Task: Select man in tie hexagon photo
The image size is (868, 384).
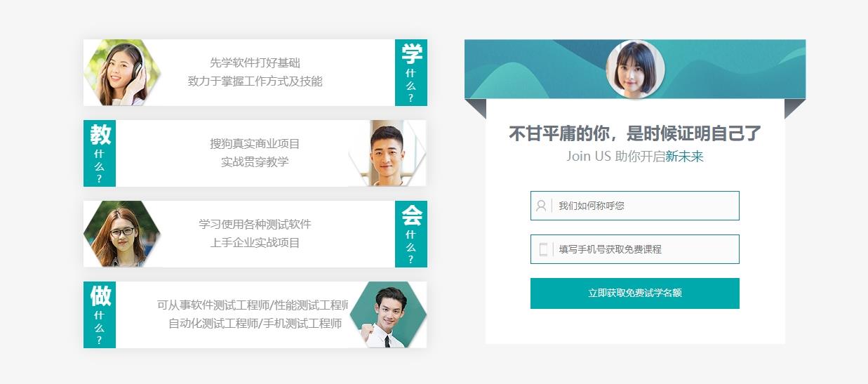Action: tap(388, 315)
